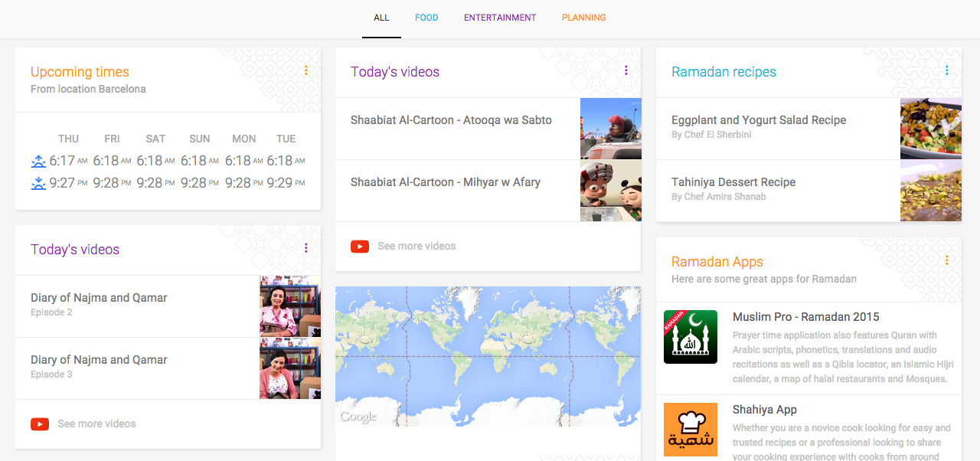
Task: Open the Upcoming times card overflow menu
Action: click(x=305, y=70)
